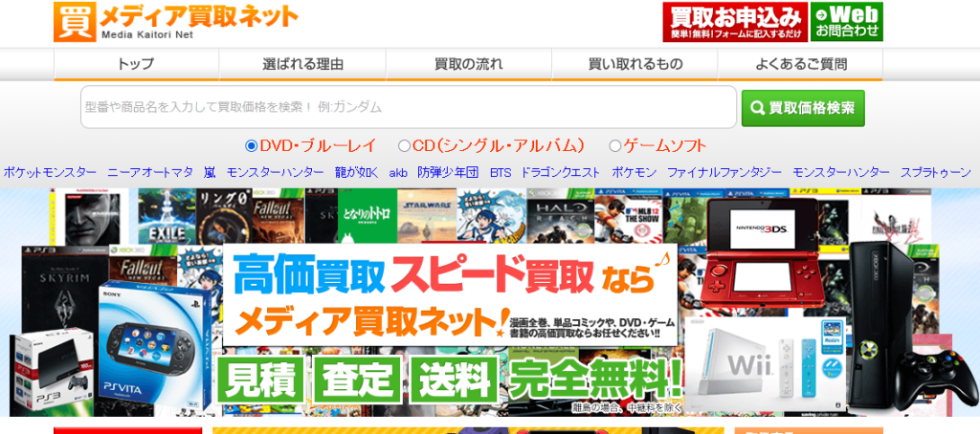This screenshot has height=434, width=980.
Task: Open the 買い取れるもの navigation tab
Action: (x=635, y=64)
